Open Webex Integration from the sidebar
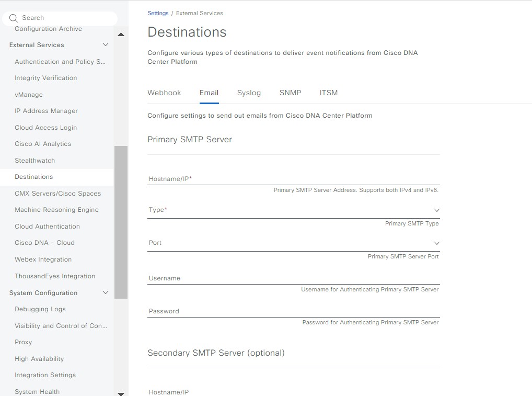532x396 pixels. 43,259
